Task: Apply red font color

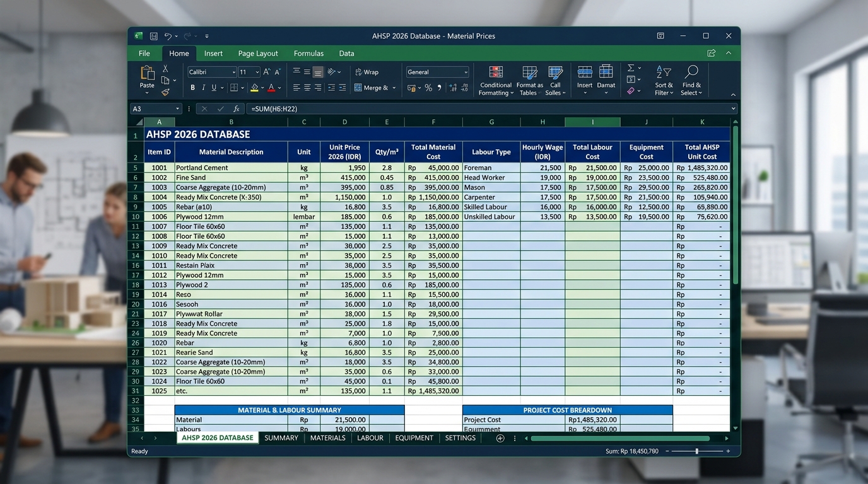Action: pos(271,88)
